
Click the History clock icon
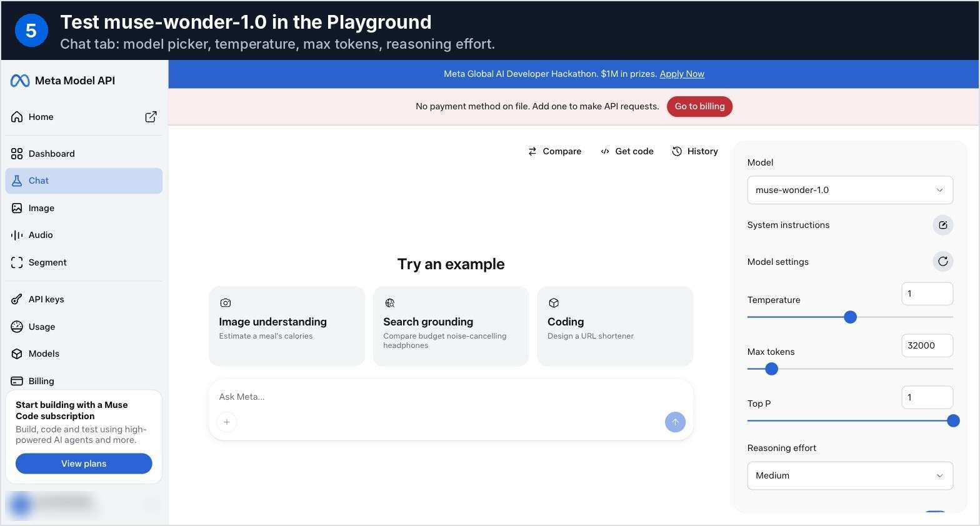click(677, 151)
